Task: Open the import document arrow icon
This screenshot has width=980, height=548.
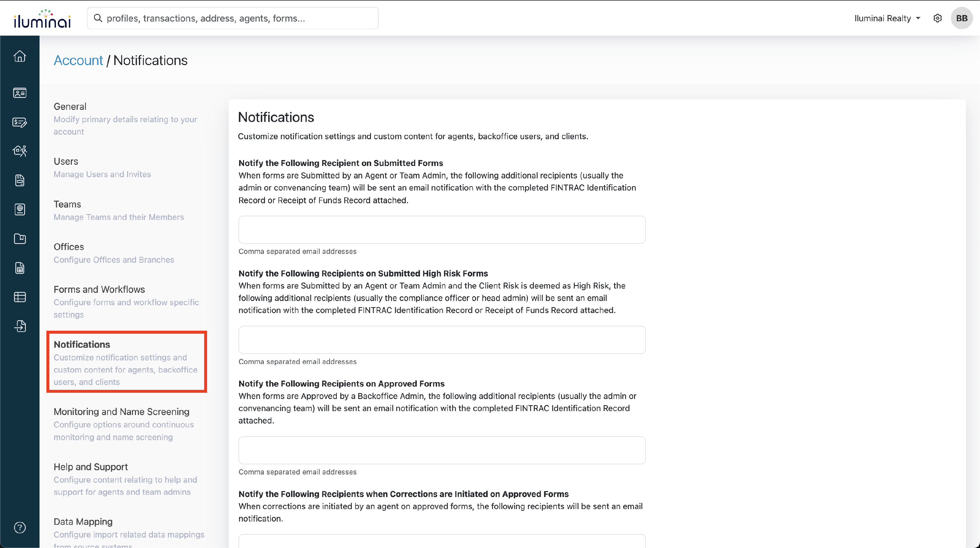Action: coord(20,326)
